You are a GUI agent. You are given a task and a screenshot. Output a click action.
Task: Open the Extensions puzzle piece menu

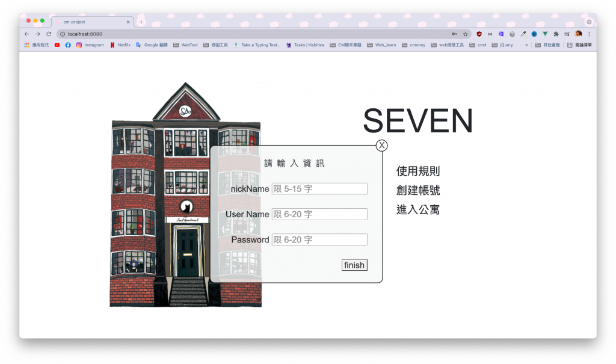pyautogui.click(x=556, y=34)
